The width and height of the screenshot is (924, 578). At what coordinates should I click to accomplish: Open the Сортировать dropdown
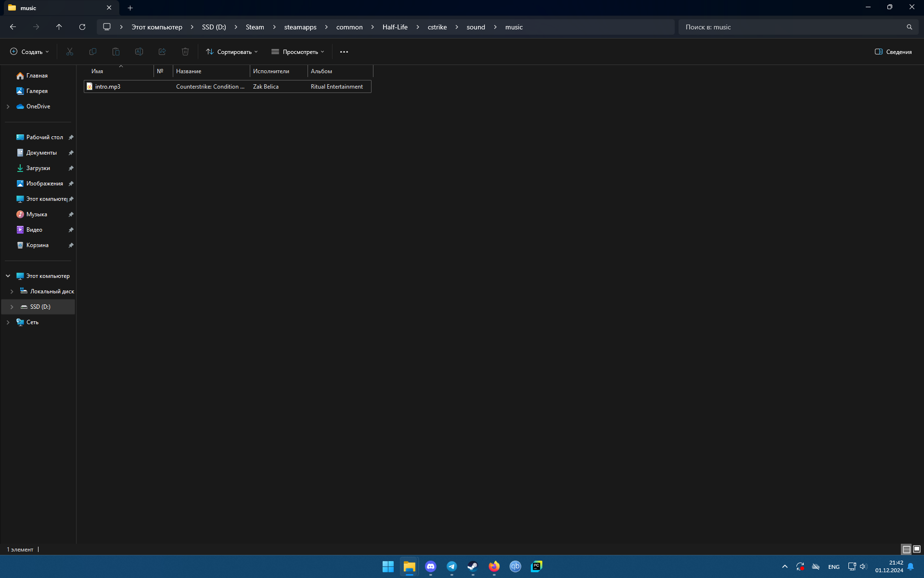(232, 52)
